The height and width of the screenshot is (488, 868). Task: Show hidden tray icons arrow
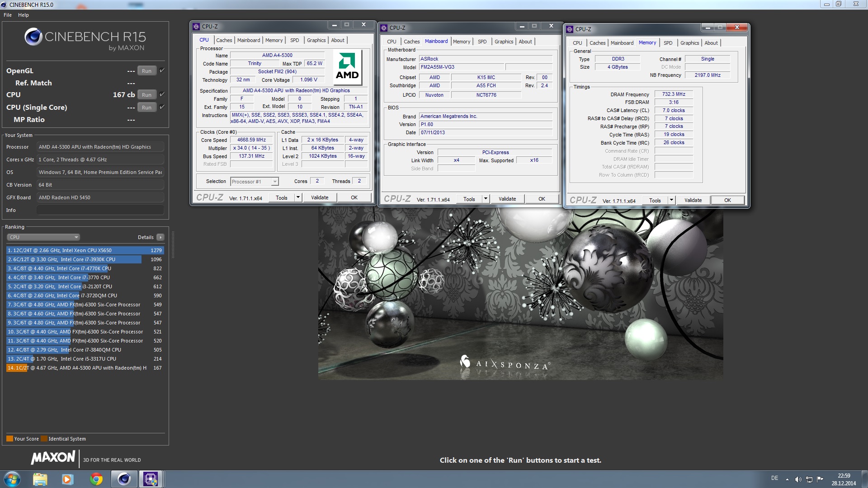point(787,479)
